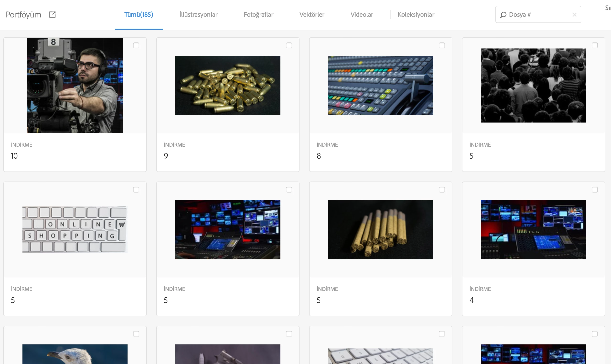Switch to Fotoğraflar tab

(258, 15)
